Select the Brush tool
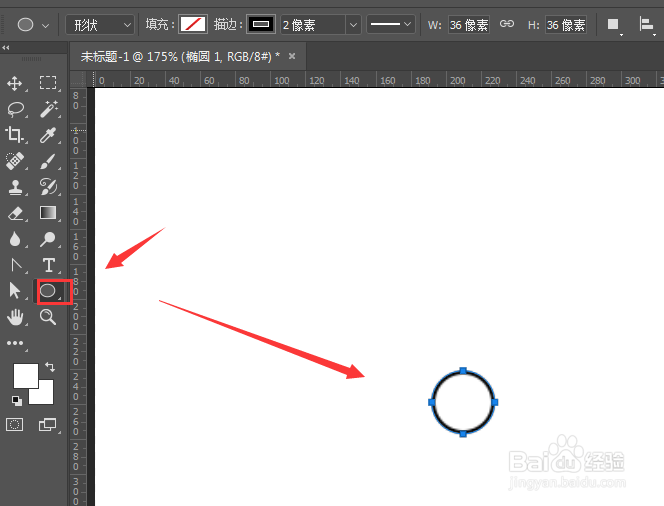 [x=48, y=161]
